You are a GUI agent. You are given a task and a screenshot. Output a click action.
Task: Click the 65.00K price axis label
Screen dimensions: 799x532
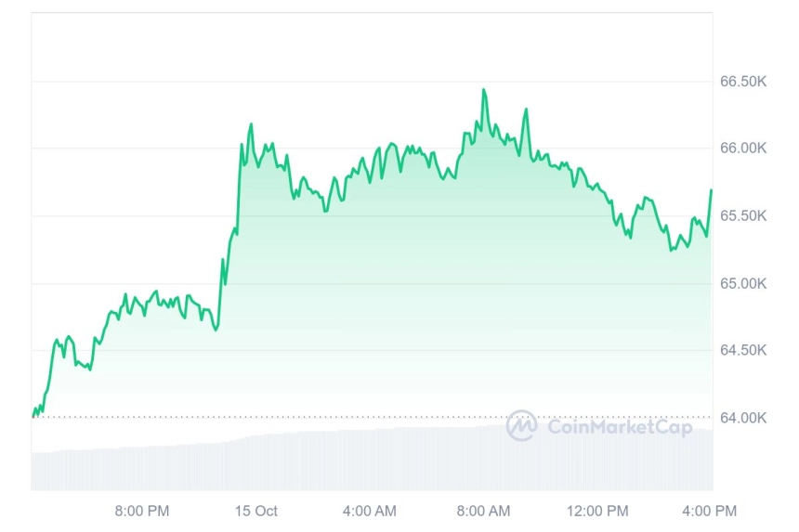(743, 283)
